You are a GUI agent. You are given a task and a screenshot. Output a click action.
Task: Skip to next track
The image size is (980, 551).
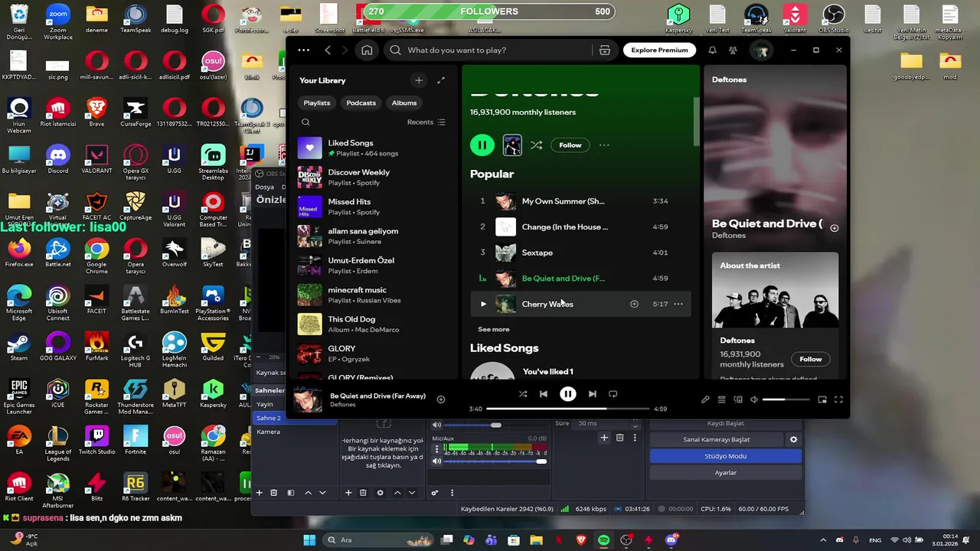pos(592,394)
